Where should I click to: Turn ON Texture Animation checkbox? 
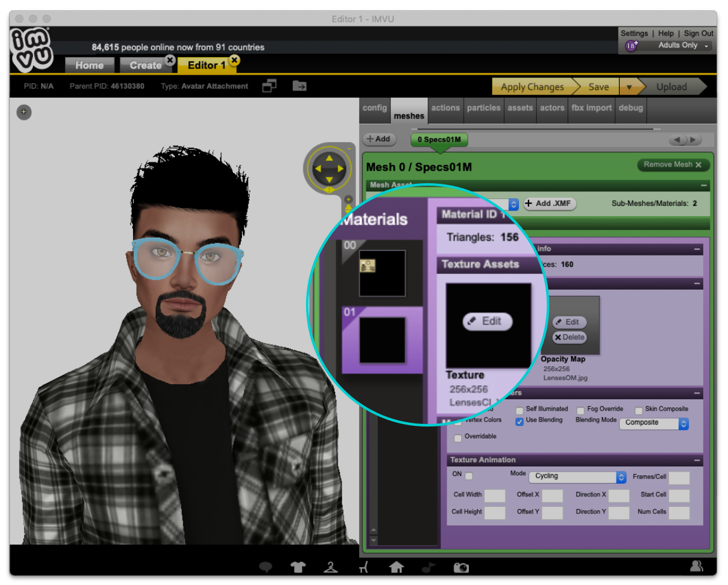(x=469, y=476)
